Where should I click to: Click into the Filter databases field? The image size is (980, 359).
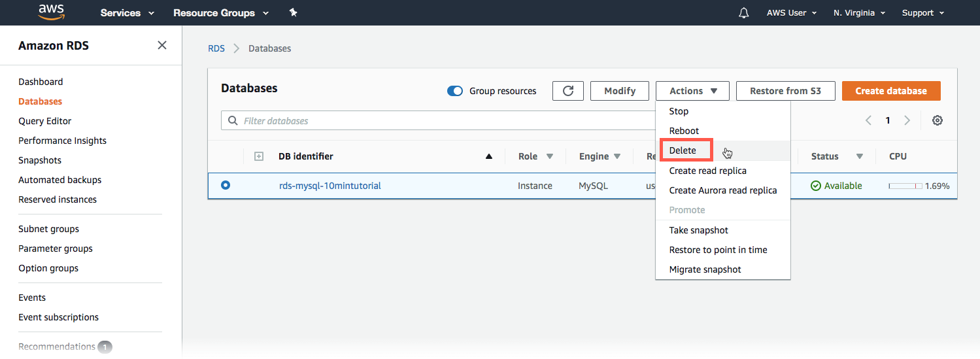point(438,121)
